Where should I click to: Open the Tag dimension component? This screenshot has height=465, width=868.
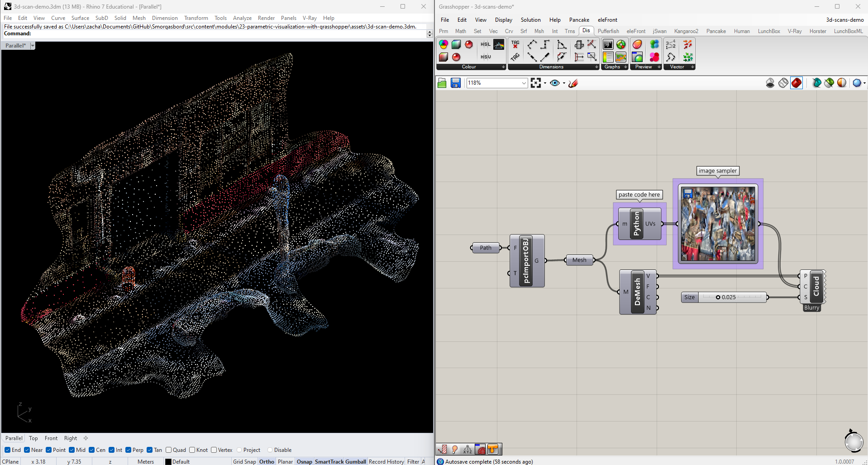[515, 44]
